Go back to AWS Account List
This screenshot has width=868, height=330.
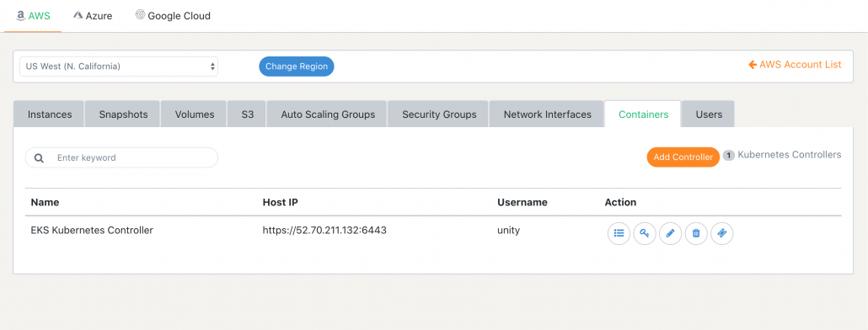795,65
